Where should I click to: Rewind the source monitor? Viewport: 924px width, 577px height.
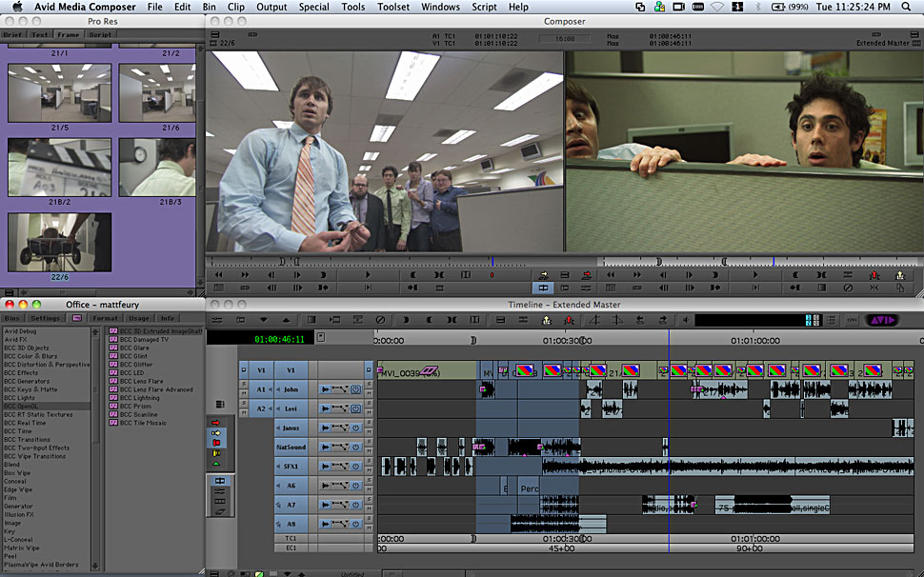(219, 275)
